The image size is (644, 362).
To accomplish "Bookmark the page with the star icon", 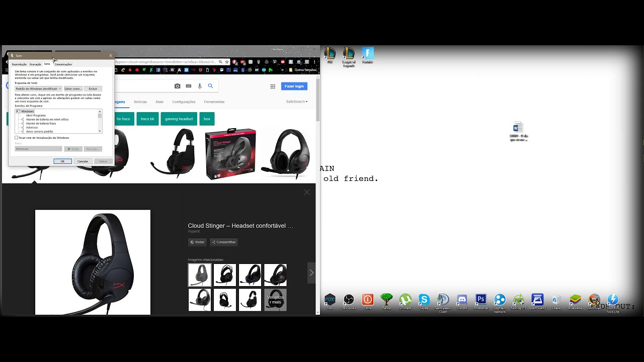I will 227,62.
